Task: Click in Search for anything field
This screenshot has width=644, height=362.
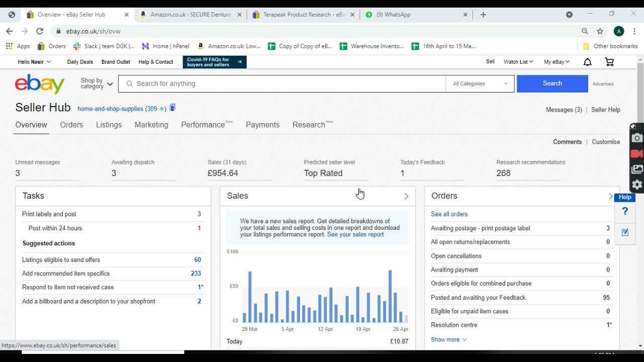Action: tap(282, 83)
